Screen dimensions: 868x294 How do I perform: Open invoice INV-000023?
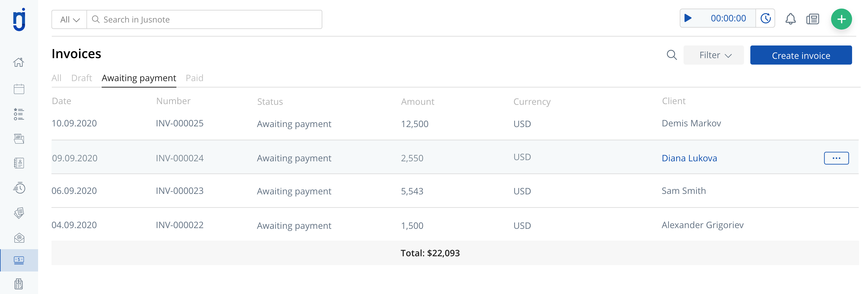pos(180,191)
